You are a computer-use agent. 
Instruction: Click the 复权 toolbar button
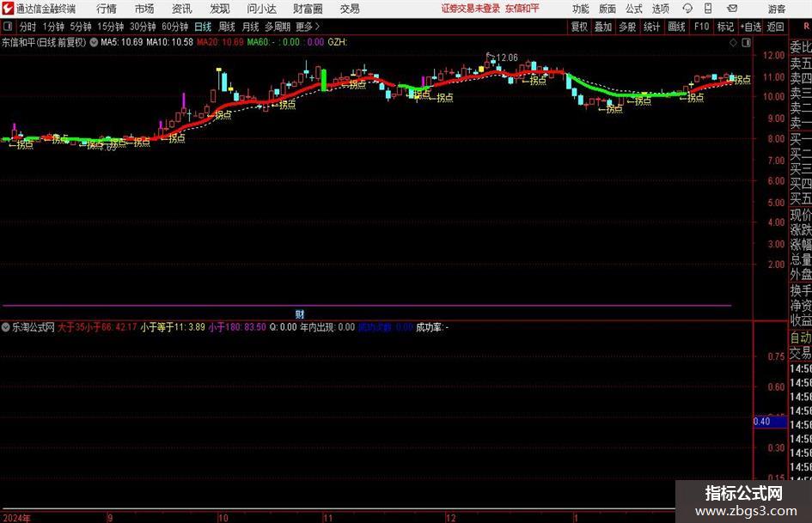click(x=579, y=27)
